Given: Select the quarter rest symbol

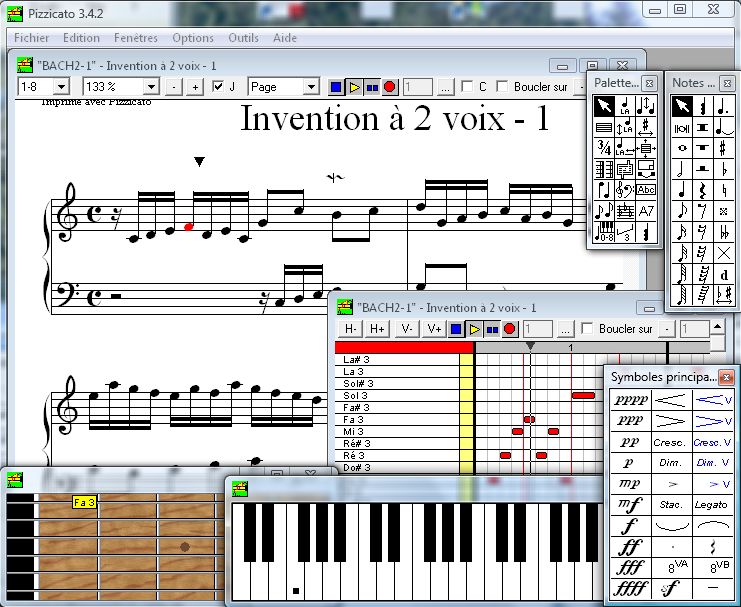Looking at the screenshot, I should point(703,190).
